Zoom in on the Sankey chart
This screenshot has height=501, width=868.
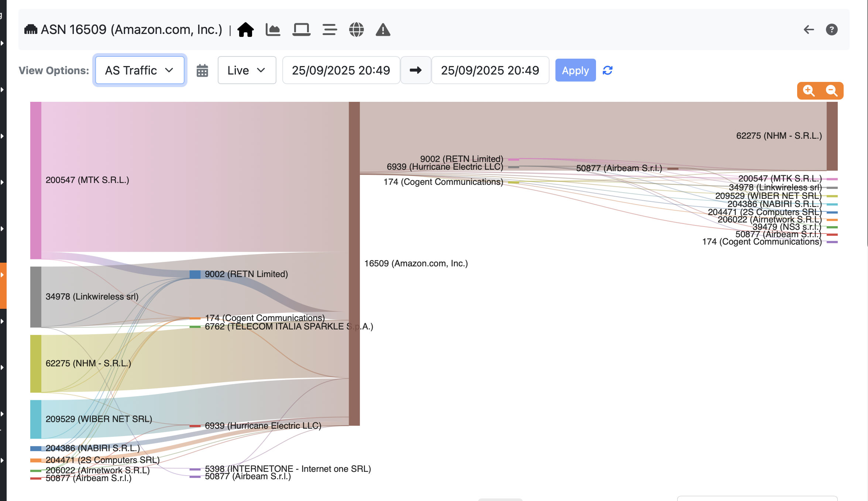(809, 91)
